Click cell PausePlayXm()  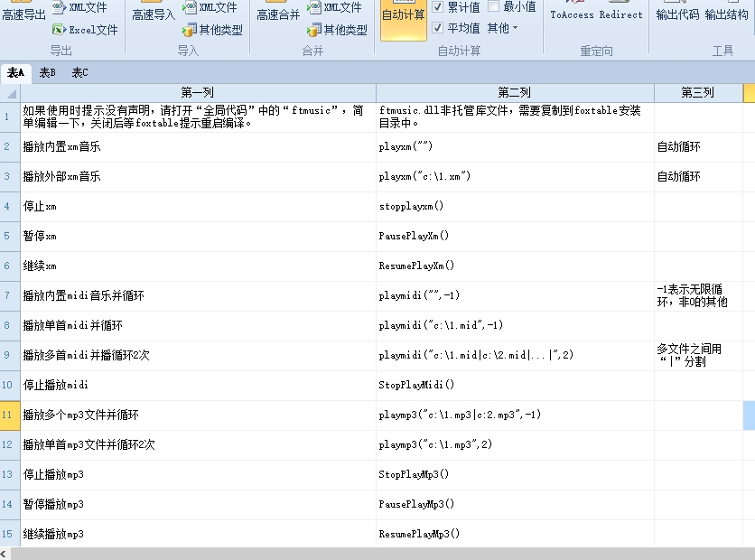[x=515, y=237]
